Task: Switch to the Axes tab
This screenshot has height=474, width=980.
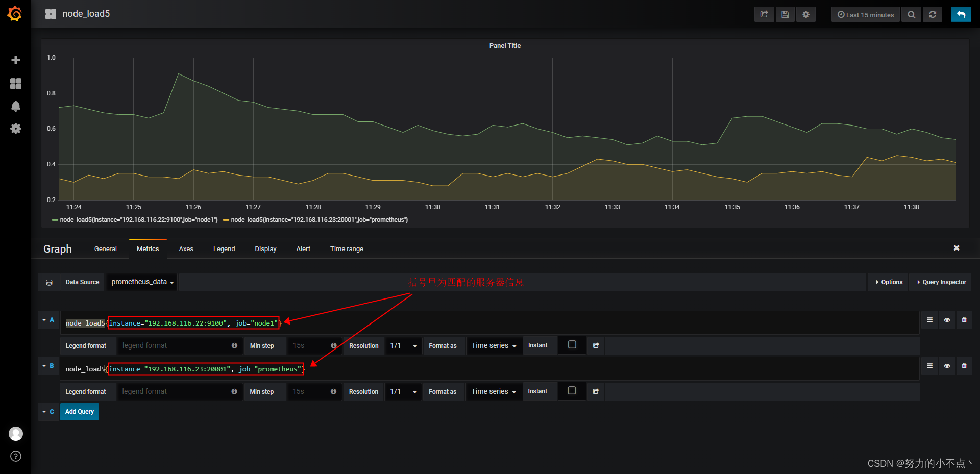Action: 186,248
